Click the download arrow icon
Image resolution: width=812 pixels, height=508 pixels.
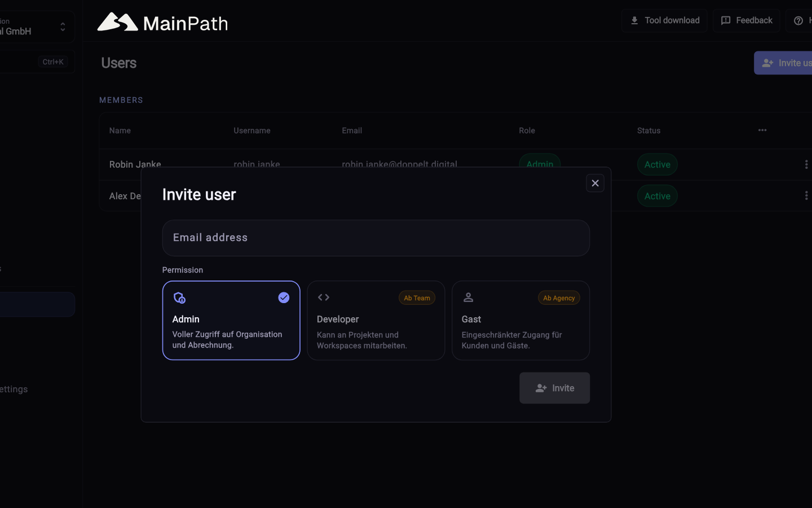[634, 20]
